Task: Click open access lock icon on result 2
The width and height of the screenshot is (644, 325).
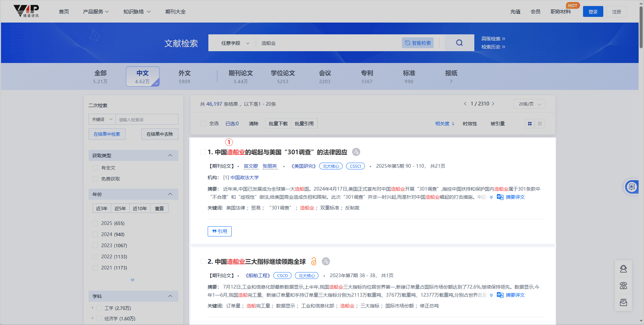Action: coord(314,261)
